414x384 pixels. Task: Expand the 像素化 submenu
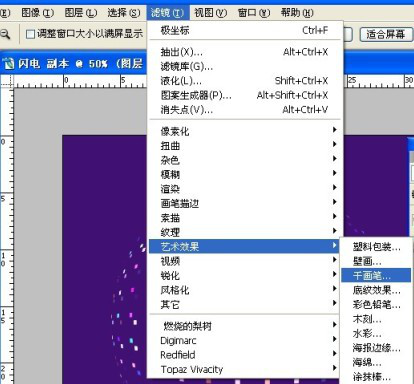pyautogui.click(x=245, y=131)
